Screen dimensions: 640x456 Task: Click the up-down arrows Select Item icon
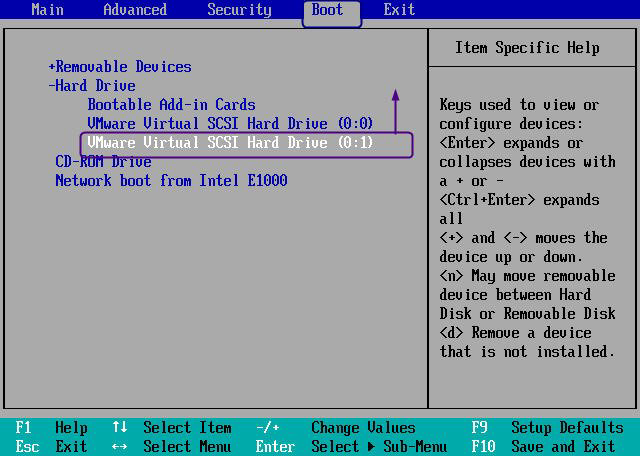pyautogui.click(x=120, y=427)
